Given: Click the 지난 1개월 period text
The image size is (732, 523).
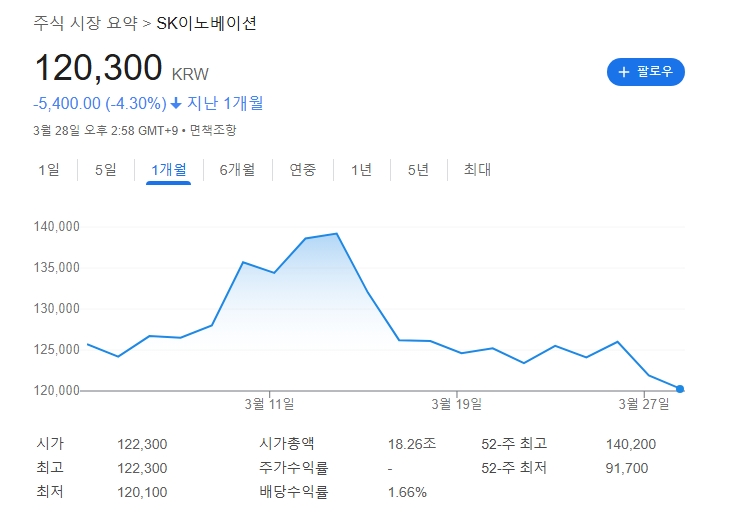Looking at the screenshot, I should [225, 103].
